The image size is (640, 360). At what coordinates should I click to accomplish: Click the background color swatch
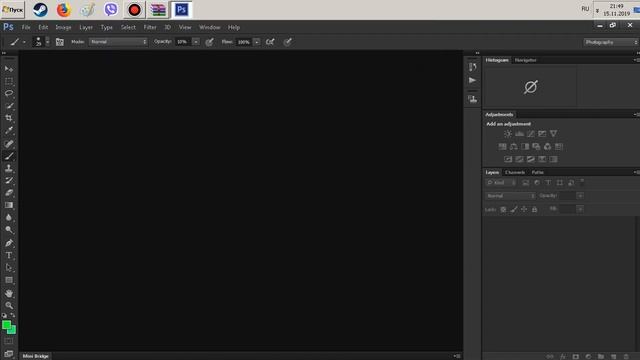point(13,331)
